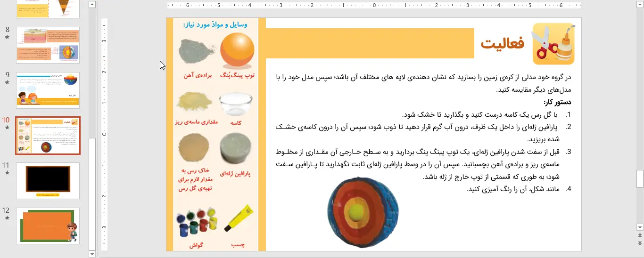Click the animation star under slide 12
This screenshot has height=258, width=644.
click(x=7, y=218)
